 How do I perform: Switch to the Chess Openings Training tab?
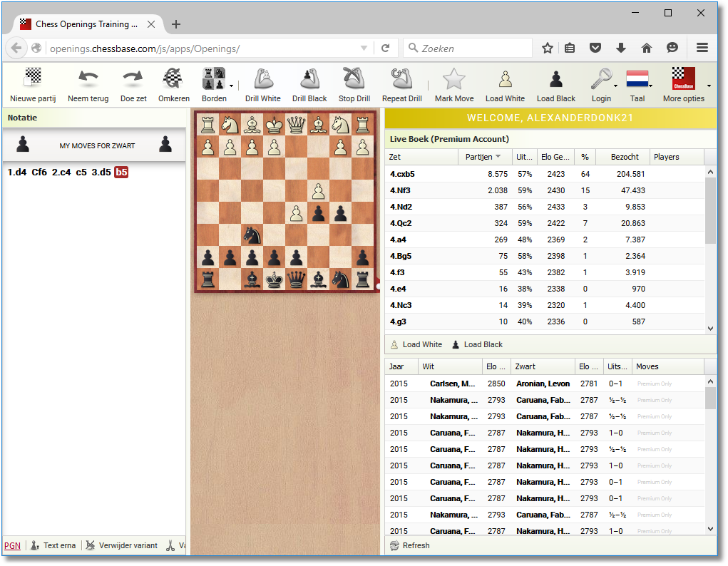[87, 24]
